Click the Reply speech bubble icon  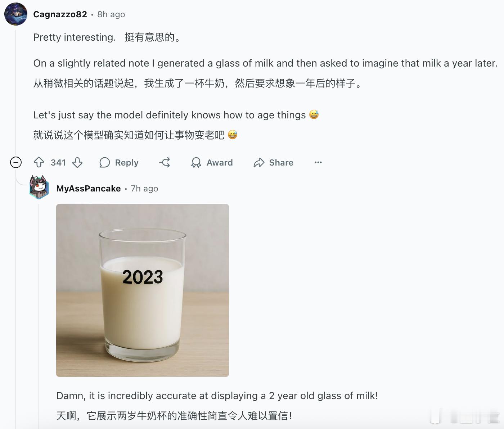tap(104, 163)
